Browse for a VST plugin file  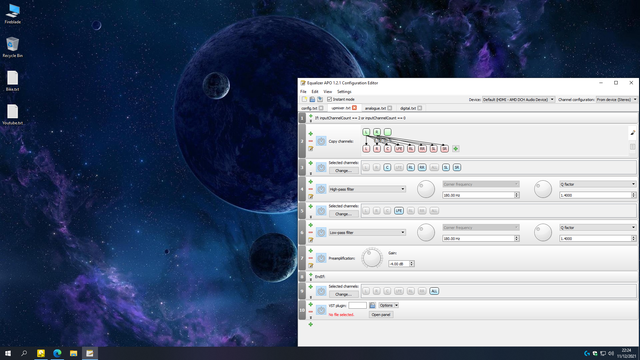point(372,305)
